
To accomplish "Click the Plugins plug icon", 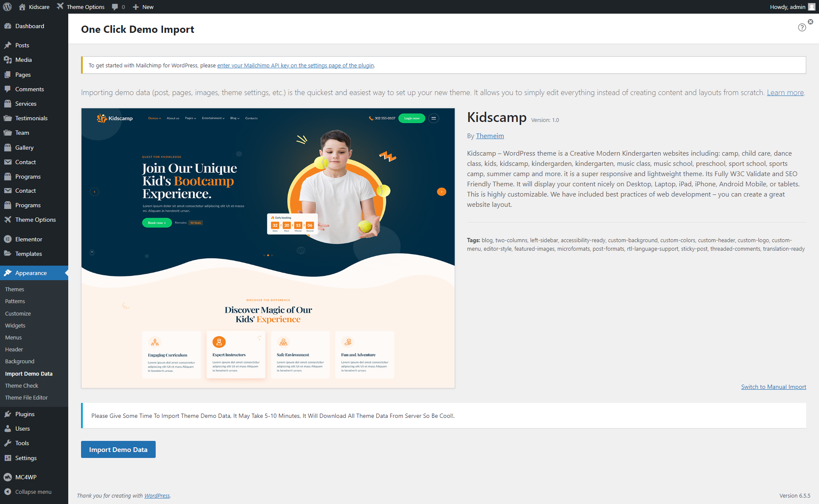I will point(8,414).
